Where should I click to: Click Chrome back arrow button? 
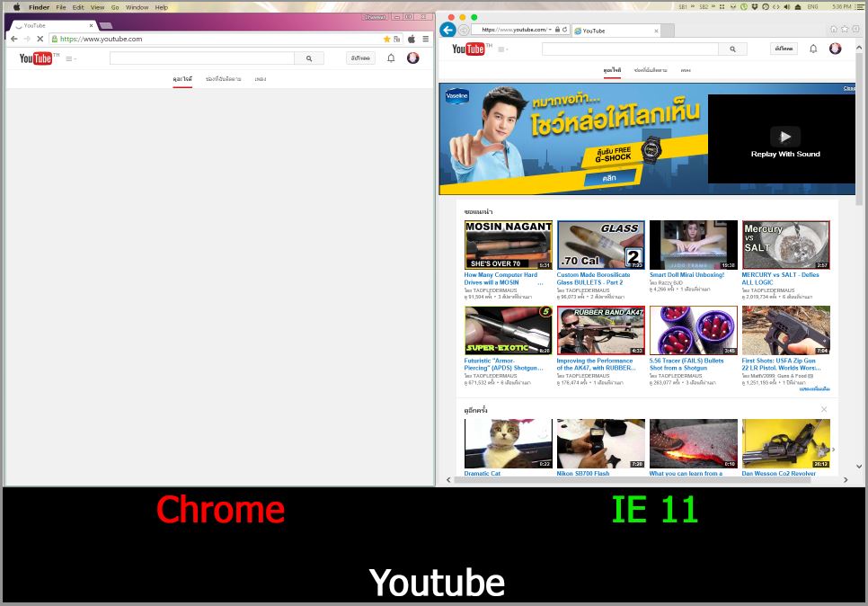point(14,39)
